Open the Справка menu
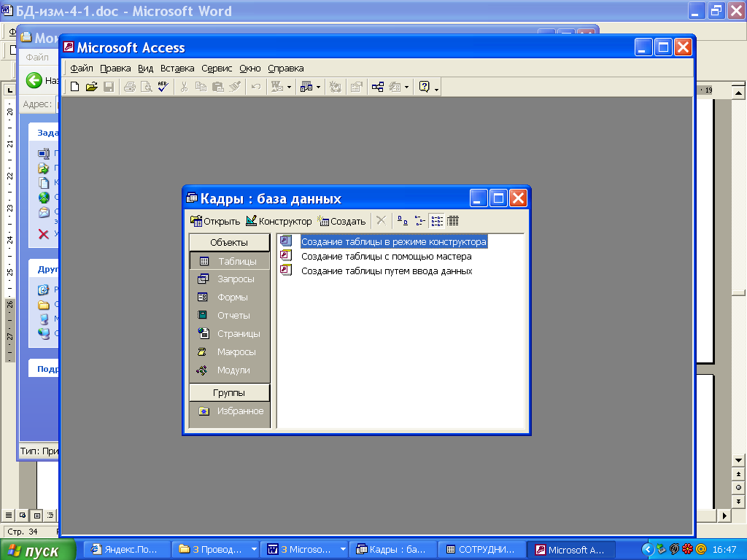Viewport: 747px width, 560px height. click(x=286, y=68)
